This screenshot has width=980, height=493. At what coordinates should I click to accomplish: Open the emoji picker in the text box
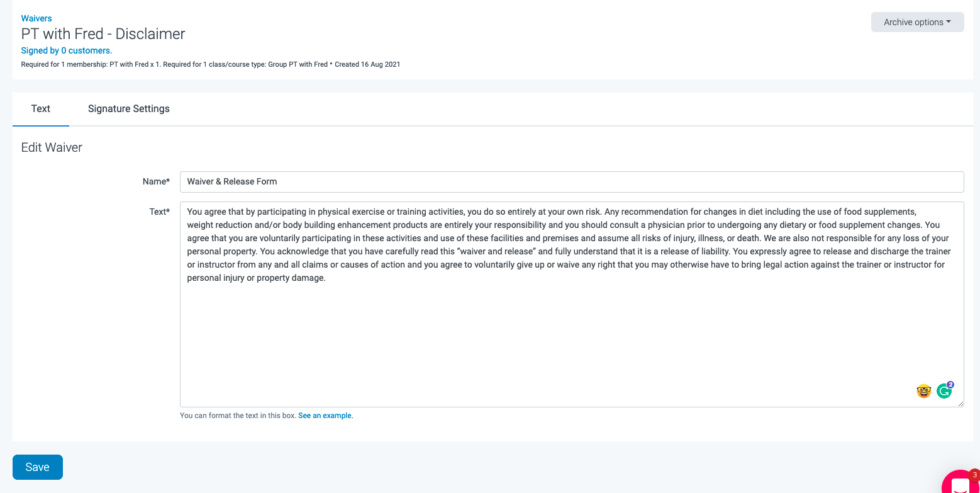click(923, 390)
